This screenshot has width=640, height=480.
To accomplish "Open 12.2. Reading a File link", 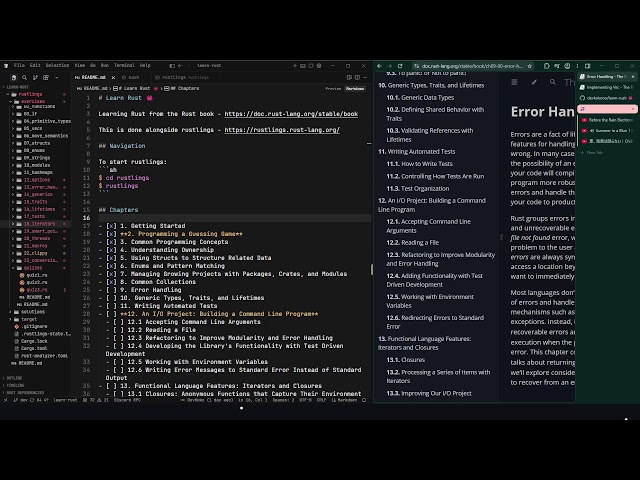I will [x=413, y=242].
